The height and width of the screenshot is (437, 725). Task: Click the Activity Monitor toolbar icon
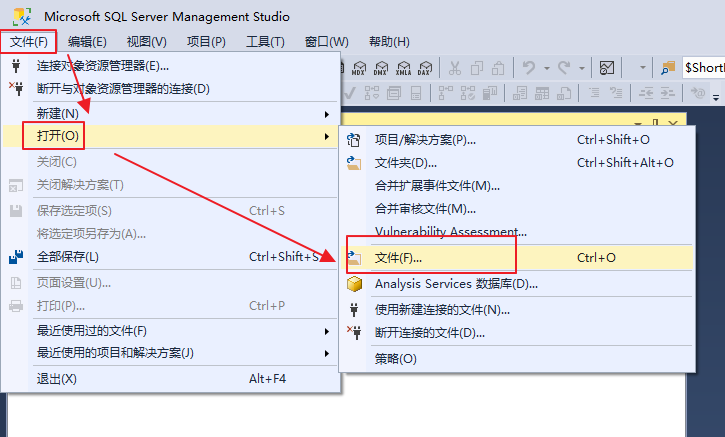[606, 68]
